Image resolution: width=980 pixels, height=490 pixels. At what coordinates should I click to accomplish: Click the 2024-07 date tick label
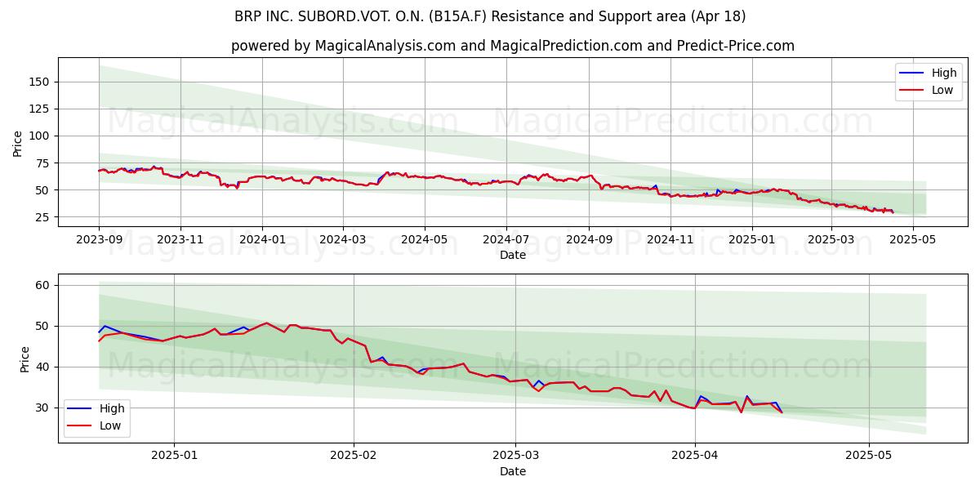pyautogui.click(x=506, y=240)
